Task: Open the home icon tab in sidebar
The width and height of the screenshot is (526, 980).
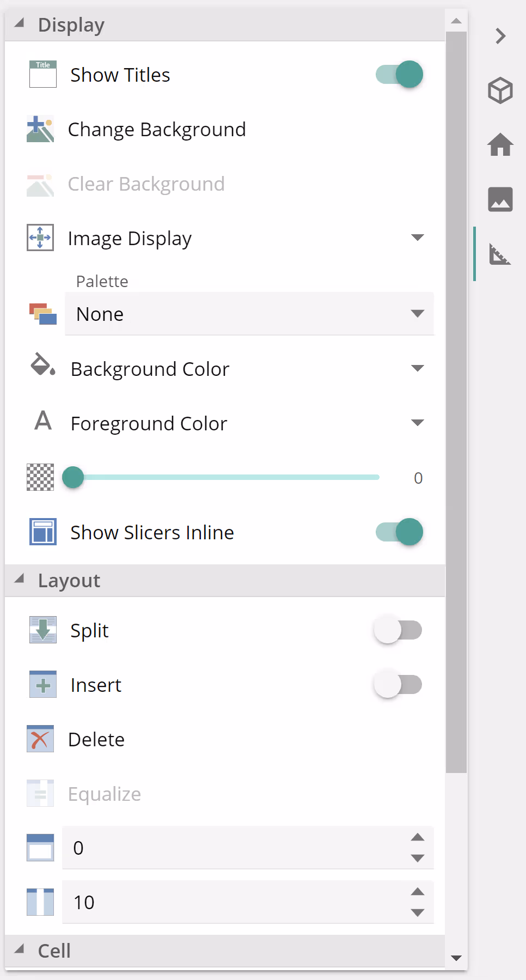Action: (500, 145)
